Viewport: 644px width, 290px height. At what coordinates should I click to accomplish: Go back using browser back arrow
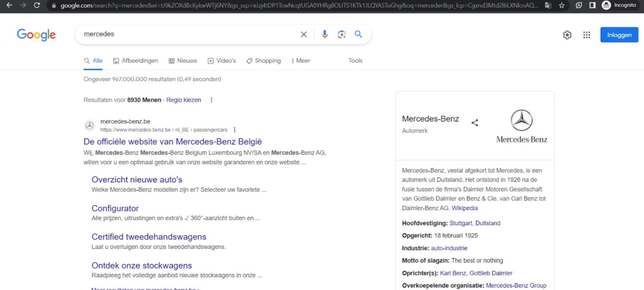click(9, 5)
